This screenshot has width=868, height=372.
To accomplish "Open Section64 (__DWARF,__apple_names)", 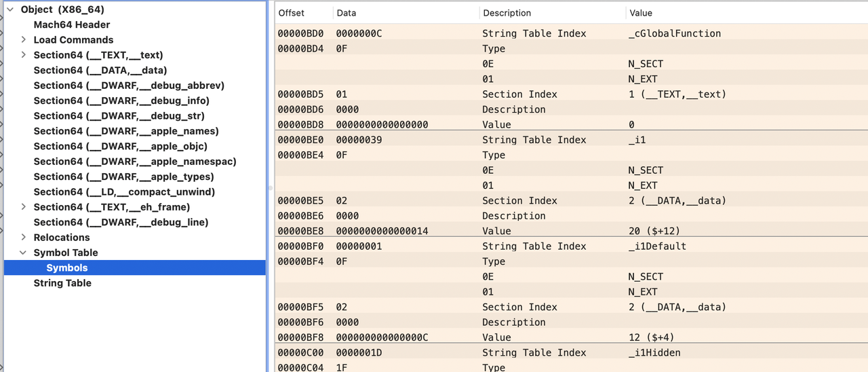I will coord(126,131).
